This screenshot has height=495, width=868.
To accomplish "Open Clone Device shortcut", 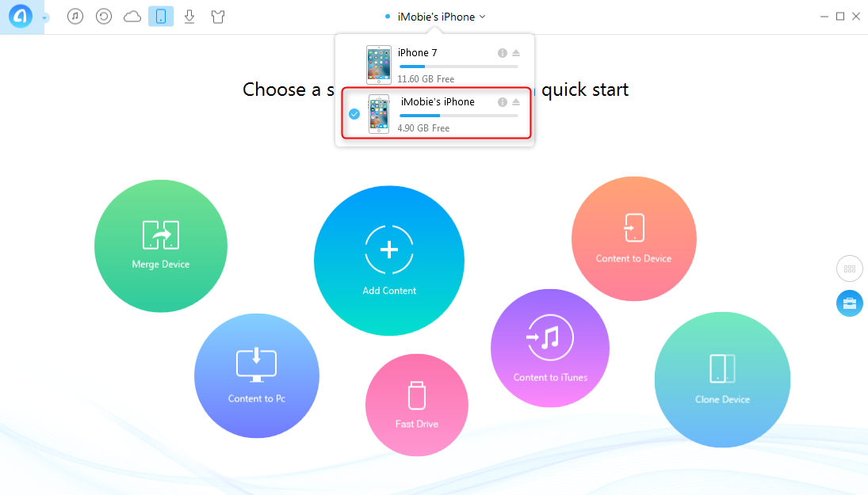I will coord(722,379).
